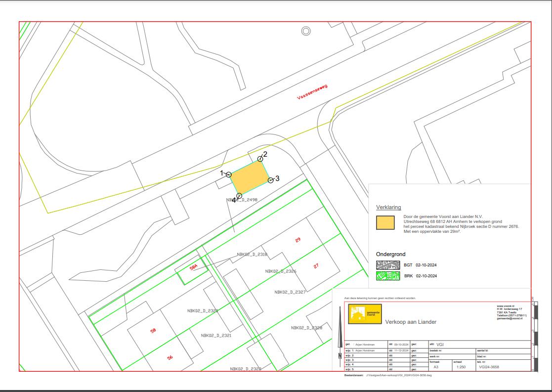Click boundary point marker 1

tap(229, 174)
